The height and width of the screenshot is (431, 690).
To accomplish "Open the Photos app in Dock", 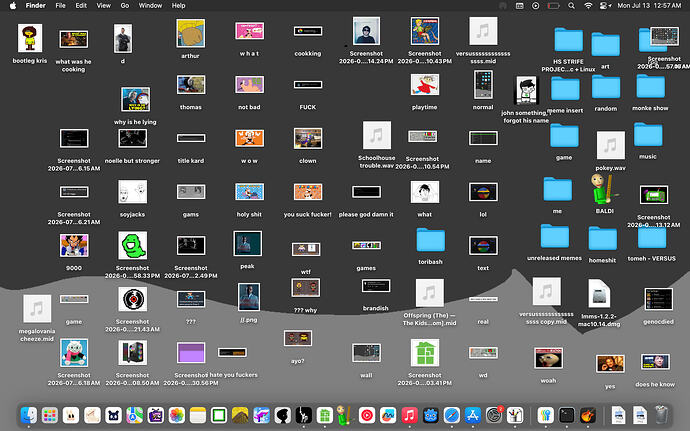I will 177,415.
